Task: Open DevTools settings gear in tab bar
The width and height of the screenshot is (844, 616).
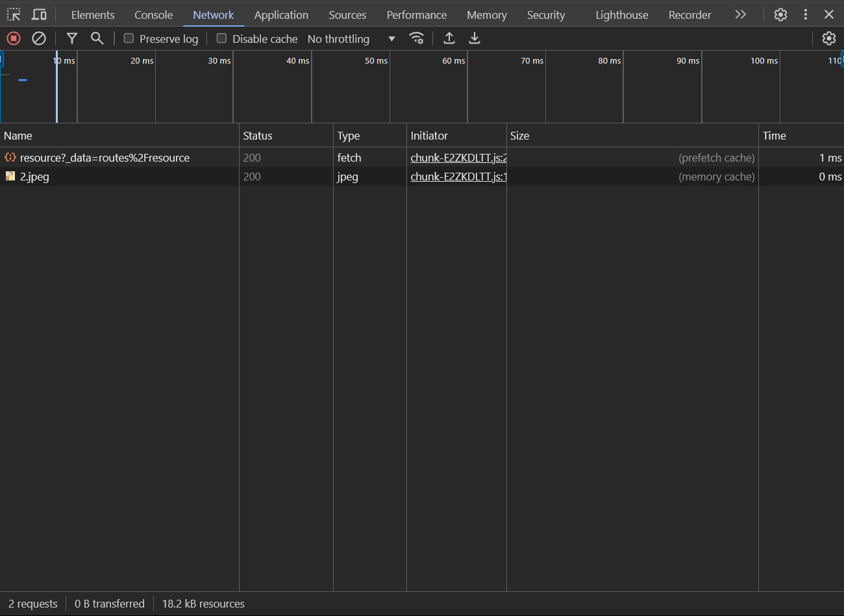Action: tap(781, 14)
